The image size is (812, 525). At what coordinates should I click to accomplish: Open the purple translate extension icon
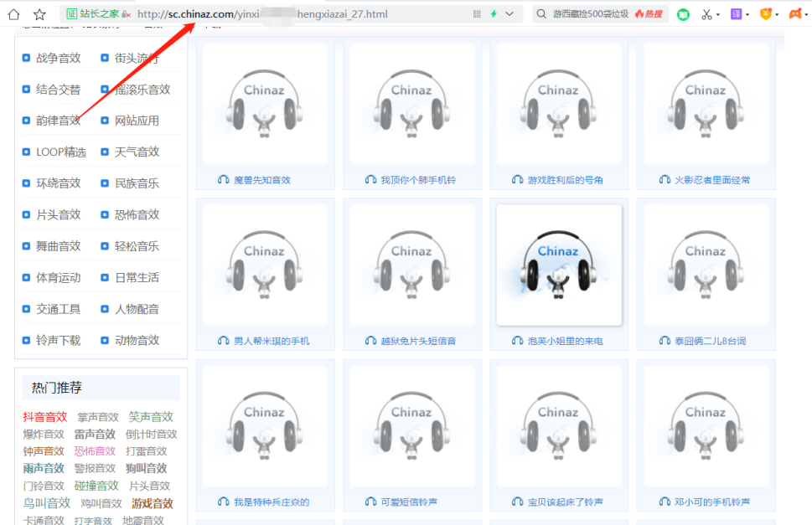click(x=736, y=13)
